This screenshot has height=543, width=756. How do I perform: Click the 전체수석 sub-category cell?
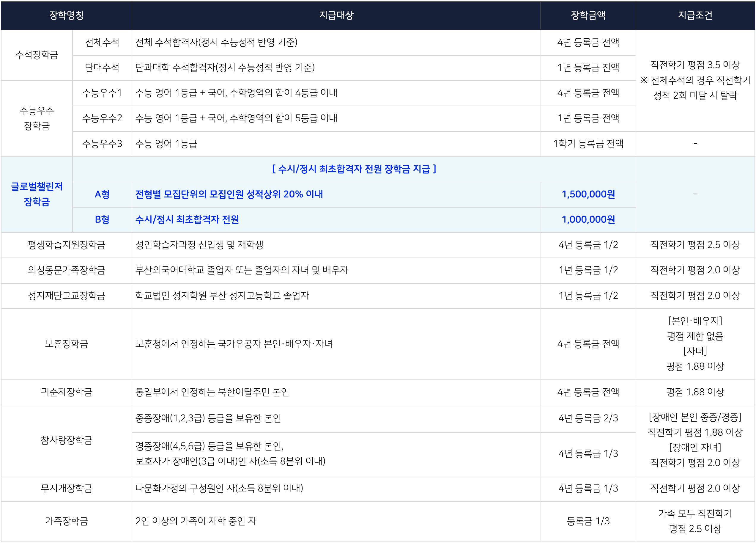pos(102,42)
